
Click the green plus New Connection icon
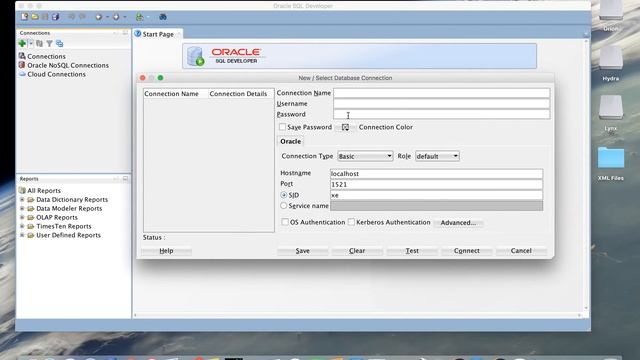click(x=22, y=43)
